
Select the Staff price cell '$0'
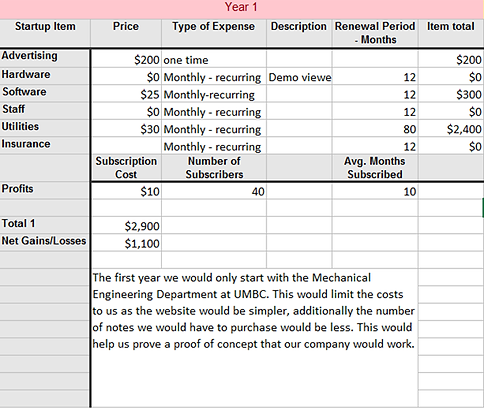126,112
